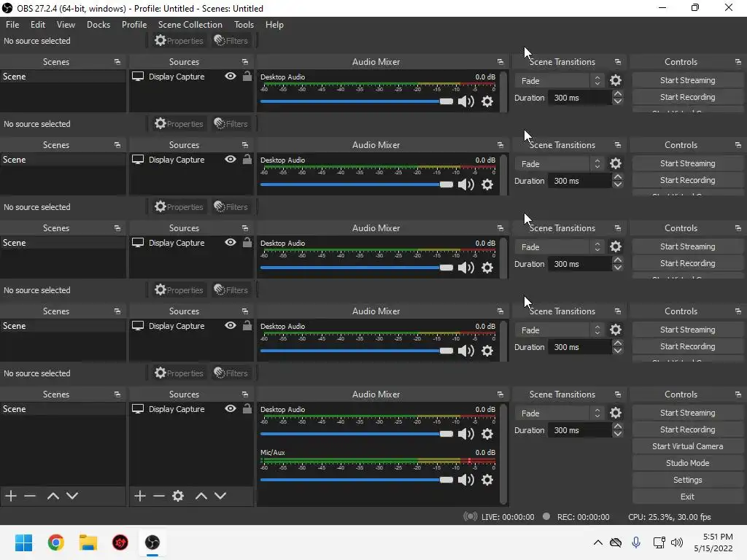Screen dimensions: 747x560
Task: Click the Filters button right under the menu bar
Action: tap(231, 41)
